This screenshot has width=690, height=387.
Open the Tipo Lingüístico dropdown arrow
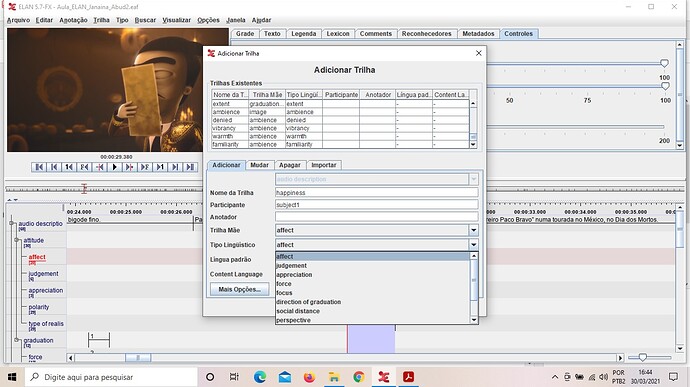pyautogui.click(x=473, y=245)
